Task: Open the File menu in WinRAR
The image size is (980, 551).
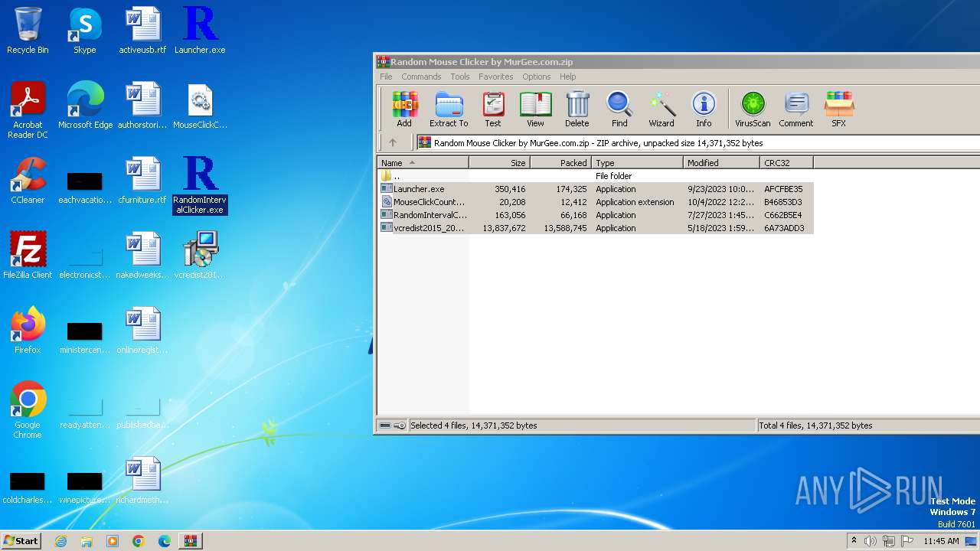Action: tap(386, 77)
